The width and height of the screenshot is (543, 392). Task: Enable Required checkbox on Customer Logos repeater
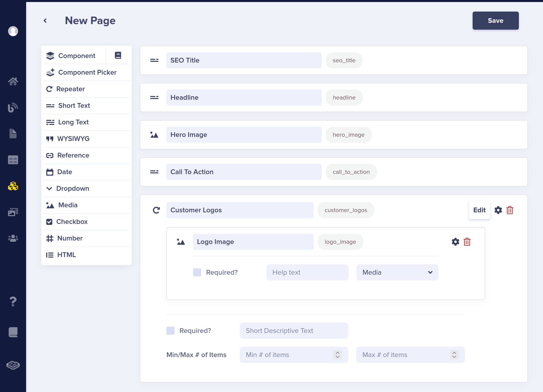point(170,330)
